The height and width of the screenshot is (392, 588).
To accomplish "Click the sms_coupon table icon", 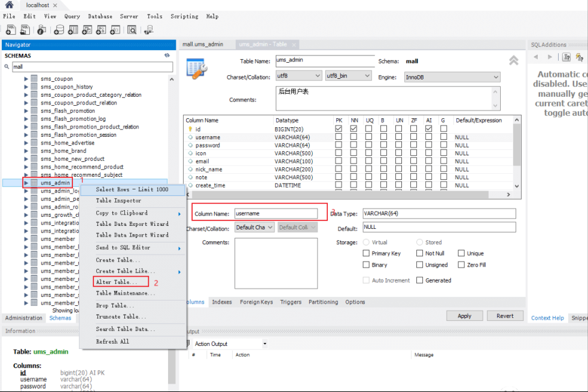I will 34,79.
